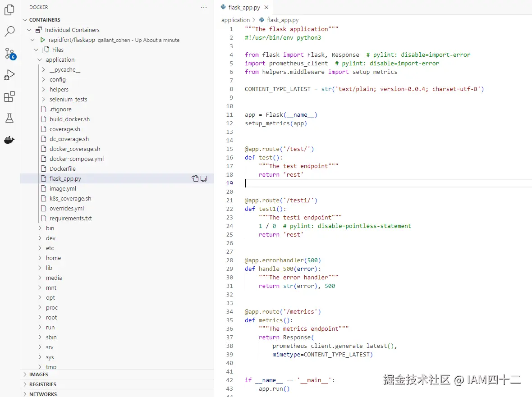Place cursor on setup_metrics(app) line
532x397 pixels.
(276, 123)
